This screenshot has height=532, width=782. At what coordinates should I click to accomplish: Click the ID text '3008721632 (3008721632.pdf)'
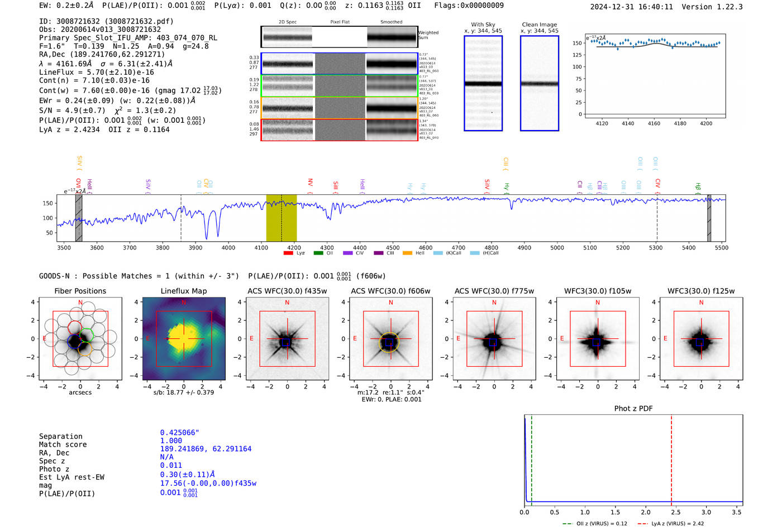click(115, 21)
